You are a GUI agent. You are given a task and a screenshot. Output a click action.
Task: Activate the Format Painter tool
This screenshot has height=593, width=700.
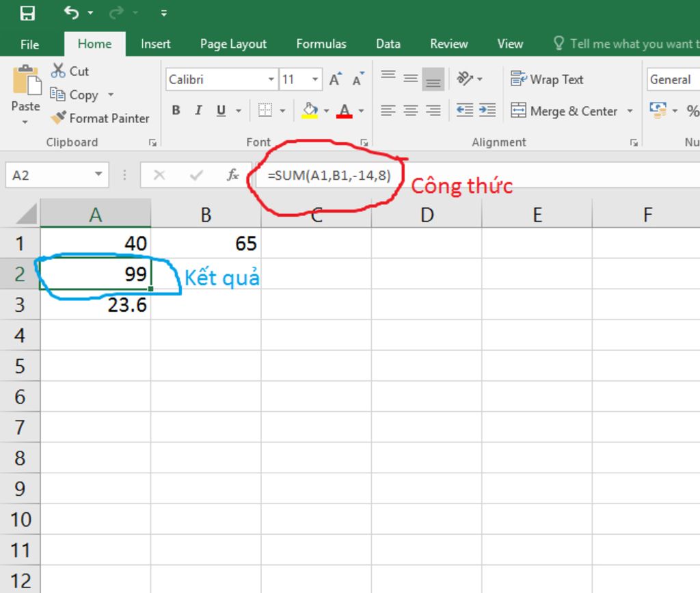click(x=100, y=118)
